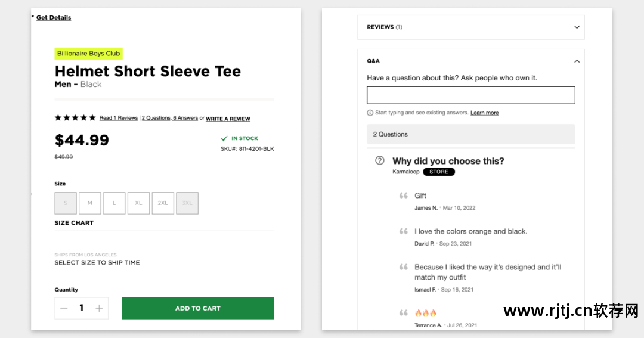Click SKU# 811-4201-BLK text
Image resolution: width=644 pixels, height=338 pixels.
click(247, 149)
